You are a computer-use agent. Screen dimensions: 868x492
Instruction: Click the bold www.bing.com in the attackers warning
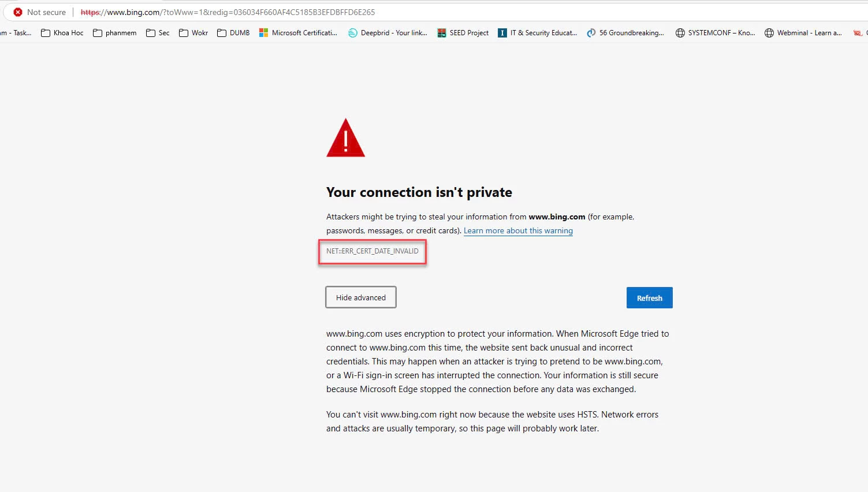click(557, 217)
